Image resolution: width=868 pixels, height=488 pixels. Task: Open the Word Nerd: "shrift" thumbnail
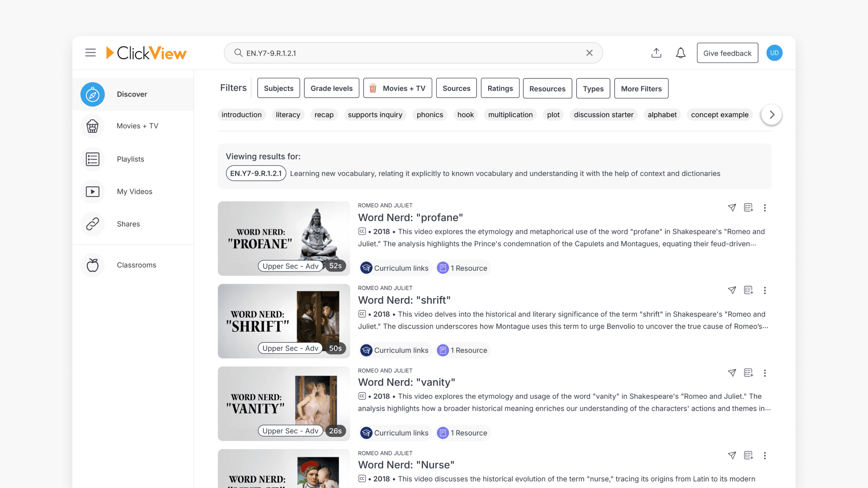pos(283,321)
